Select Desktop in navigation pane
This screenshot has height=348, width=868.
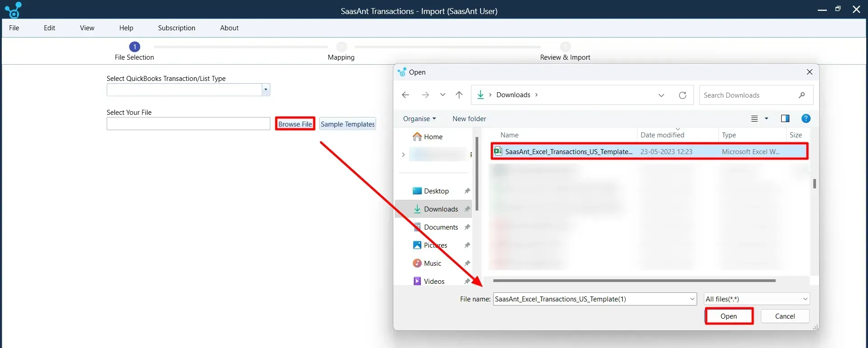click(x=436, y=191)
